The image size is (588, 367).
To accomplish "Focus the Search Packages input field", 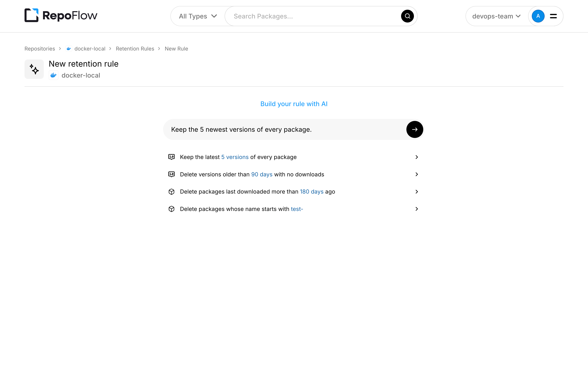I will pyautogui.click(x=316, y=16).
